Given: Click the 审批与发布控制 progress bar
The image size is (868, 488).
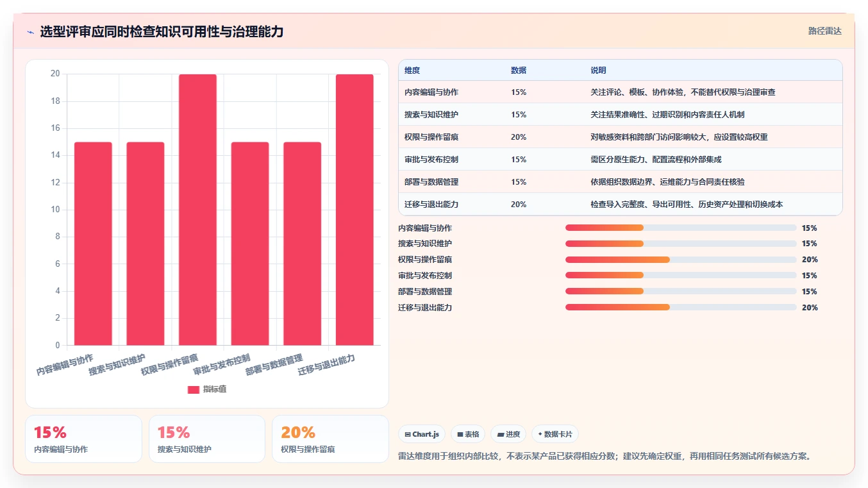Looking at the screenshot, I should pos(681,275).
